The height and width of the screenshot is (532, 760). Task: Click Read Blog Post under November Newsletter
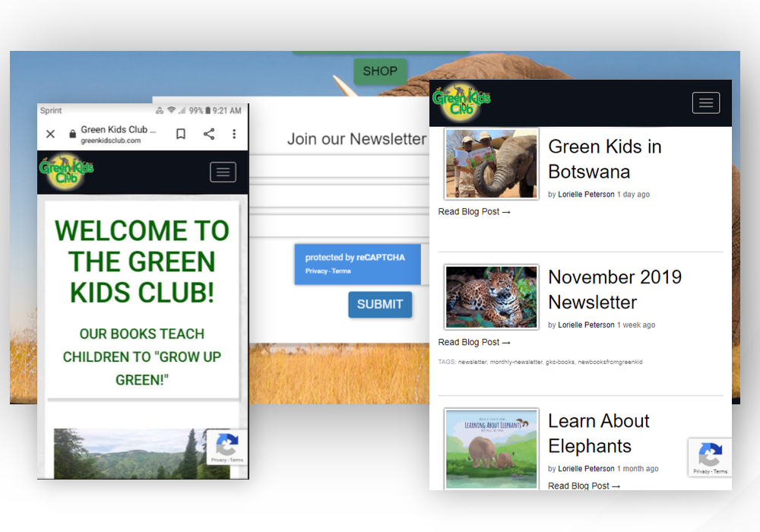coord(474,342)
